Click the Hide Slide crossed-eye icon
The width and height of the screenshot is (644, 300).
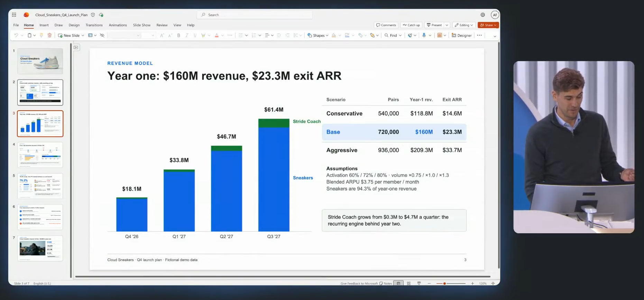point(102,35)
